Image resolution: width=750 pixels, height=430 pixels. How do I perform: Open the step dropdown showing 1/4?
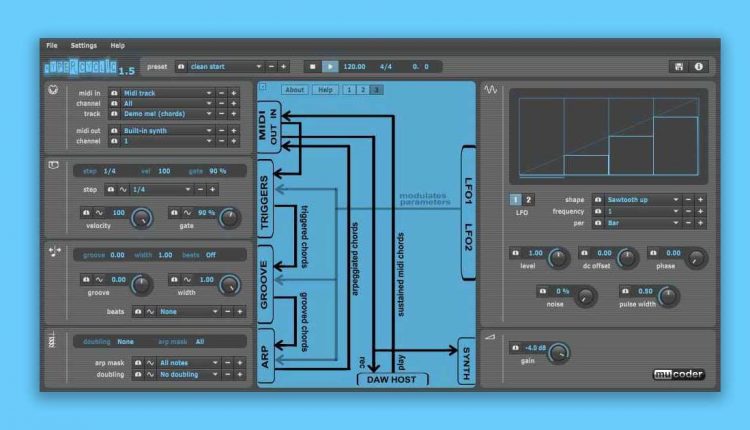click(161, 189)
